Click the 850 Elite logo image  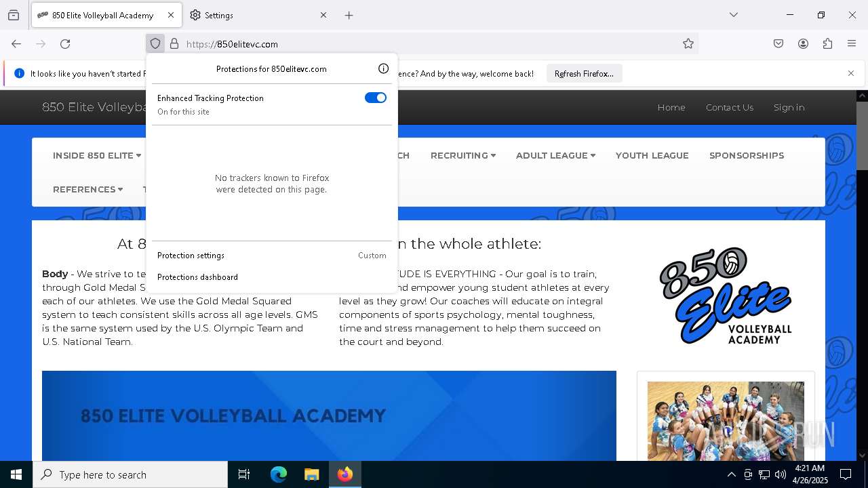[726, 296]
